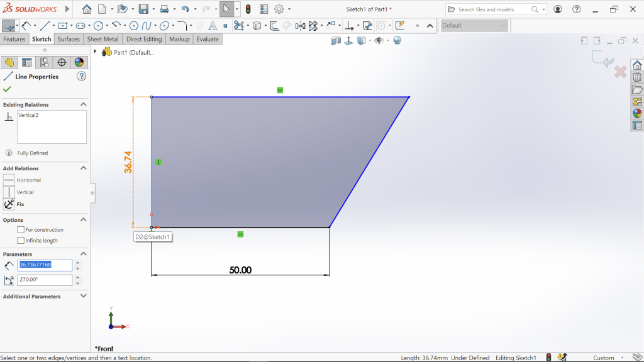Select the sketch Text tool

[x=213, y=26]
